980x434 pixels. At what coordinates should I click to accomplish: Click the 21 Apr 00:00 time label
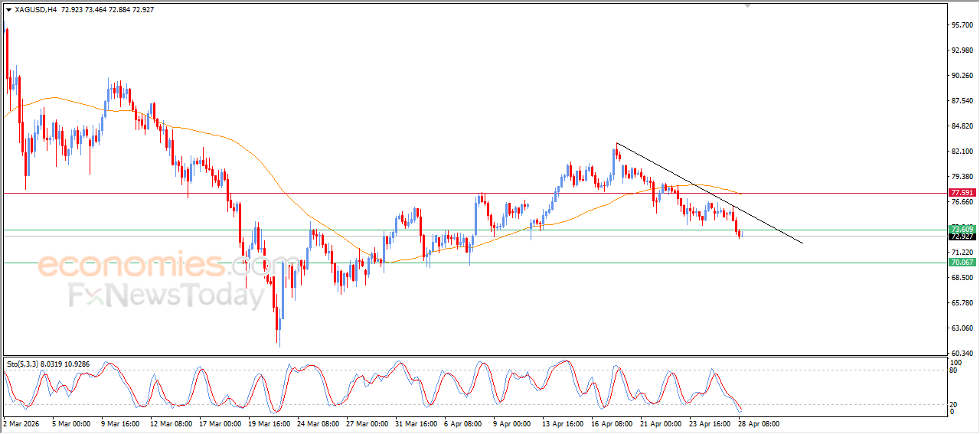coord(661,423)
